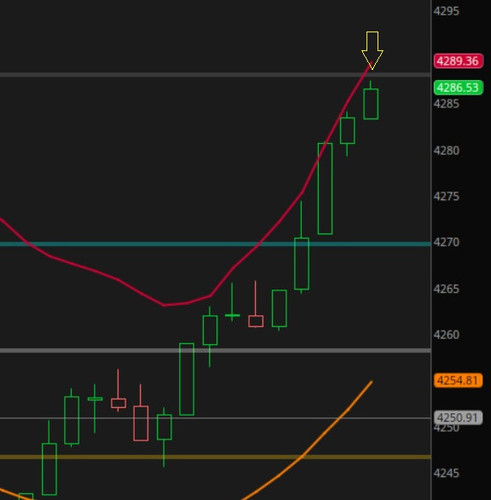
Task: Click the tall green candle spanning 4251 to 4259
Action: click(187, 379)
